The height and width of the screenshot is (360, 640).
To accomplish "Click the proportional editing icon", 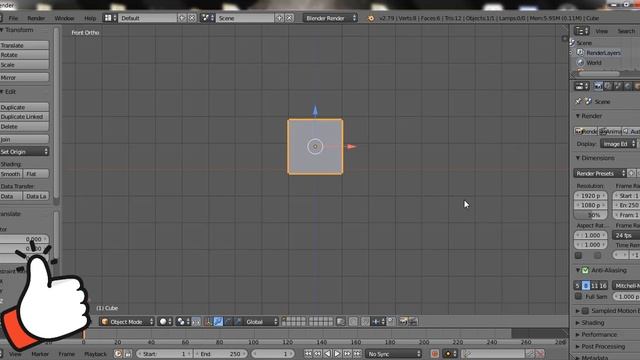I will tap(353, 322).
